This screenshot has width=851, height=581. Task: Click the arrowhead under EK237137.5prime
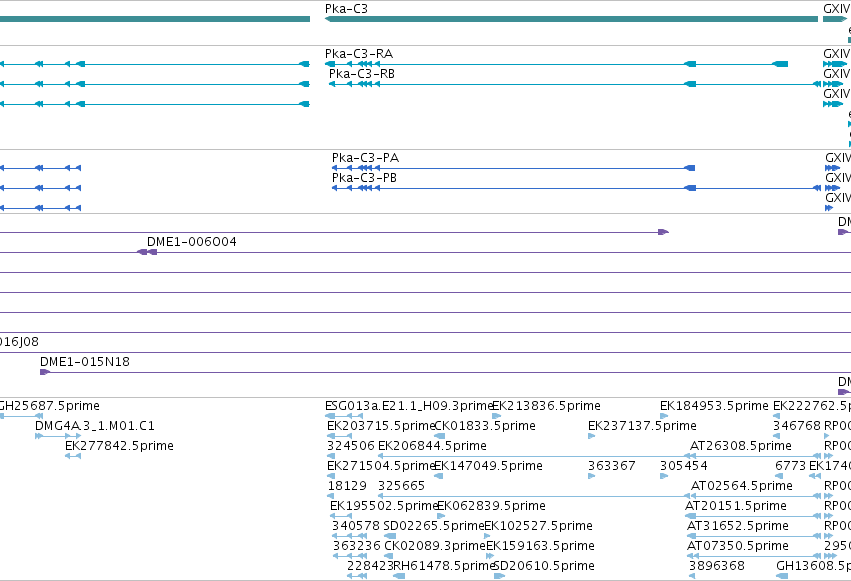tap(592, 436)
